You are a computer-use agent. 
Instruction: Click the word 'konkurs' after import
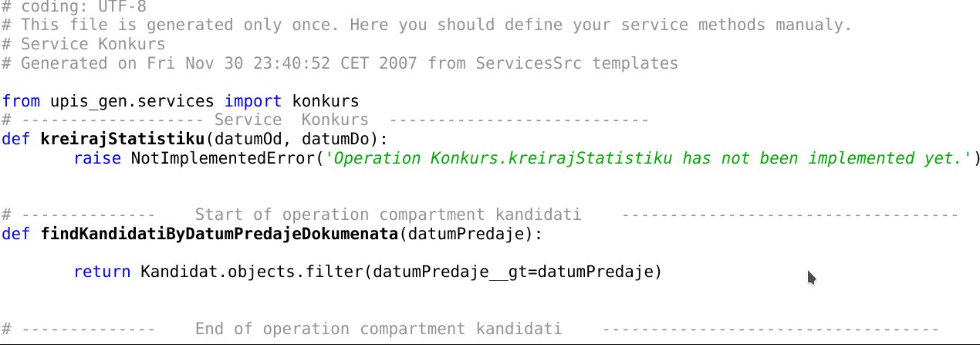coord(326,101)
